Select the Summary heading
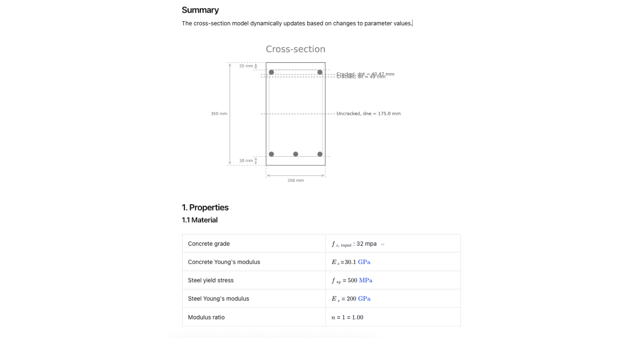The height and width of the screenshot is (338, 644). 200,10
